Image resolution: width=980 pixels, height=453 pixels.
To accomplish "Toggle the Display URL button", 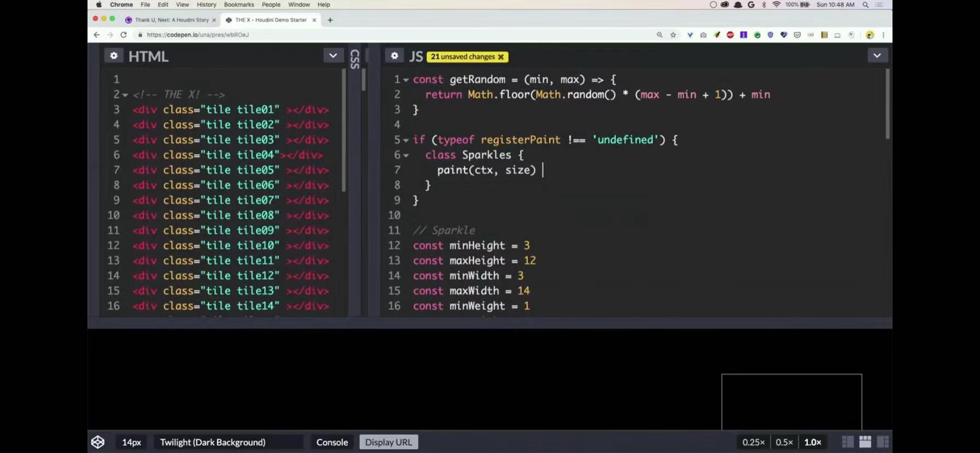I will click(x=388, y=442).
